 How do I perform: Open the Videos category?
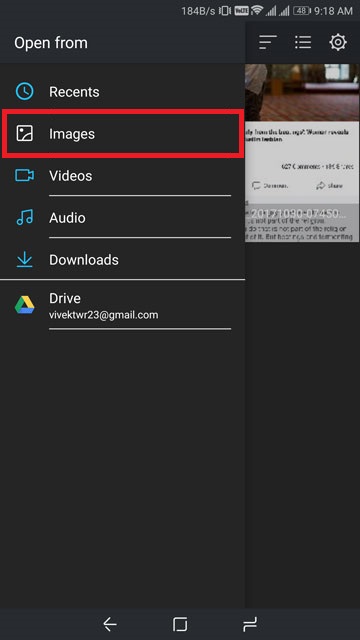point(122,176)
